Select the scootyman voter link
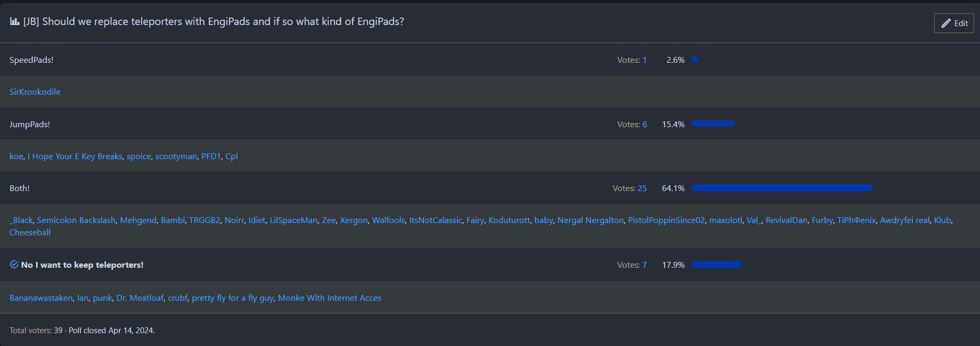This screenshot has width=980, height=346. [176, 156]
